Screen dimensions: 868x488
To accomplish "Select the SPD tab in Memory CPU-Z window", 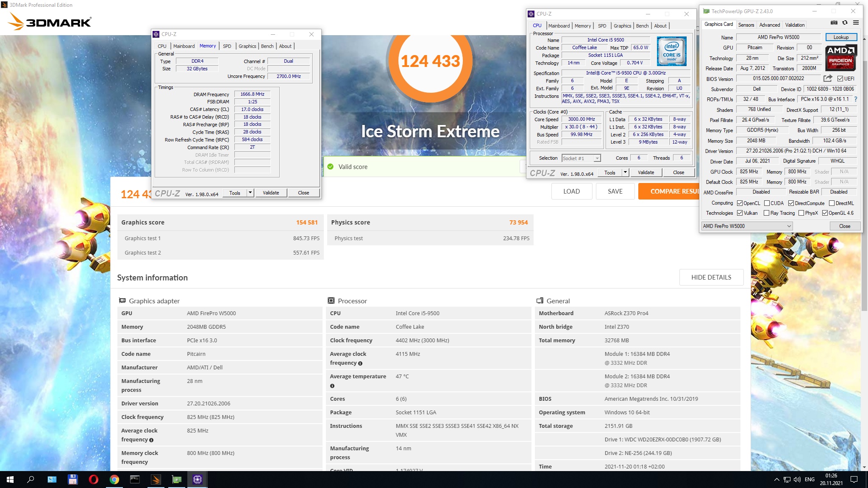I will 227,46.
